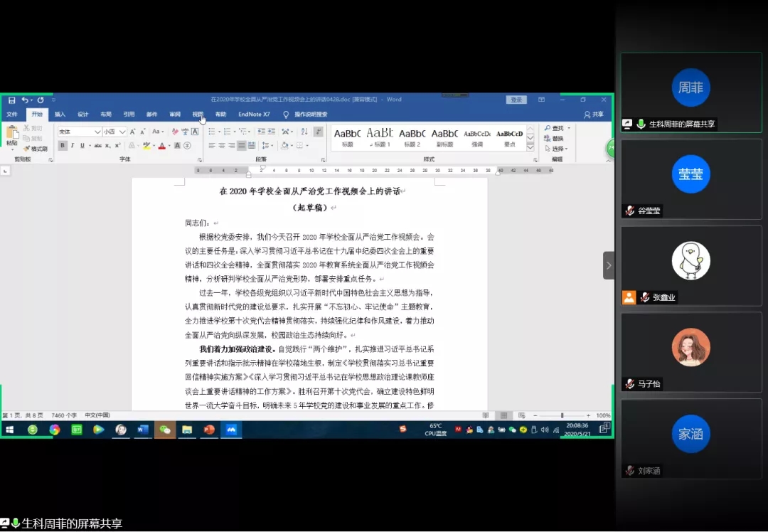Expand the Select (选择) dropdown in editing group
The image size is (768, 532).
557,149
